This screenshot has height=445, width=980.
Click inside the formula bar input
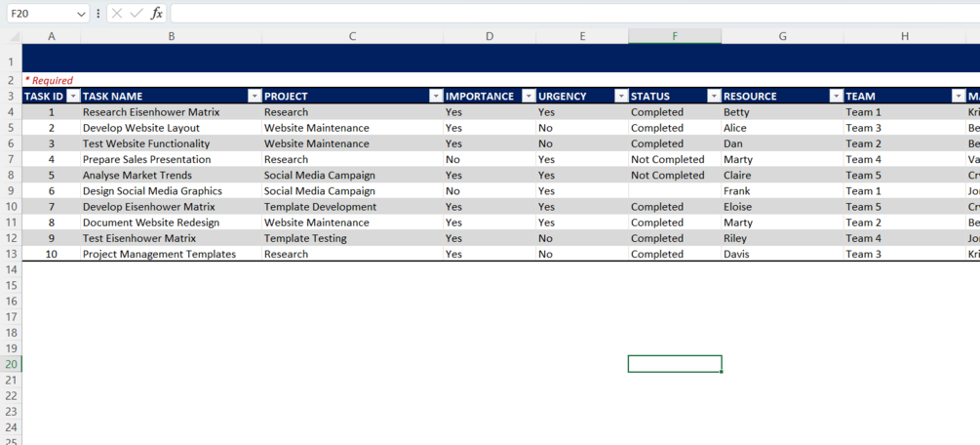[x=575, y=13]
